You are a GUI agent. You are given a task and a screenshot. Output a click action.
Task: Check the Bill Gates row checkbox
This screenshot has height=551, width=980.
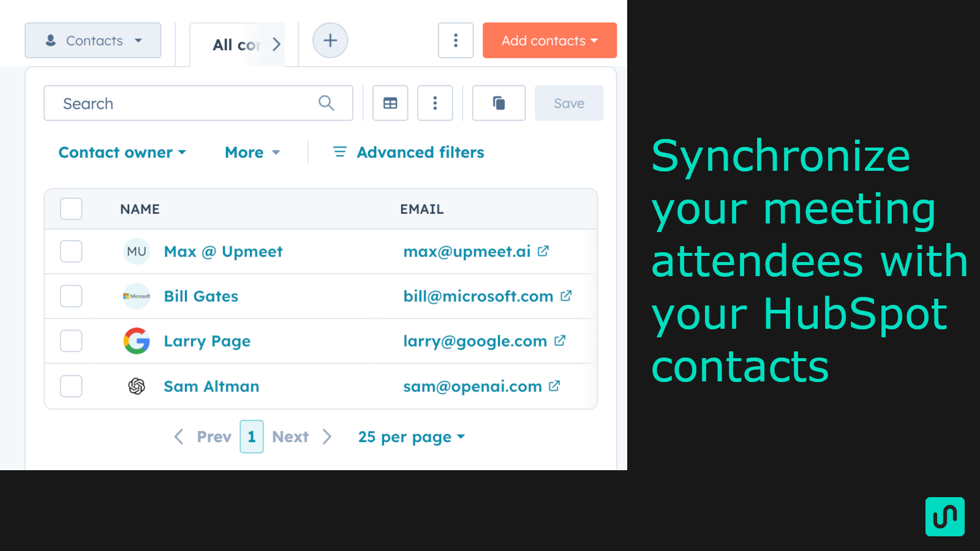[71, 296]
